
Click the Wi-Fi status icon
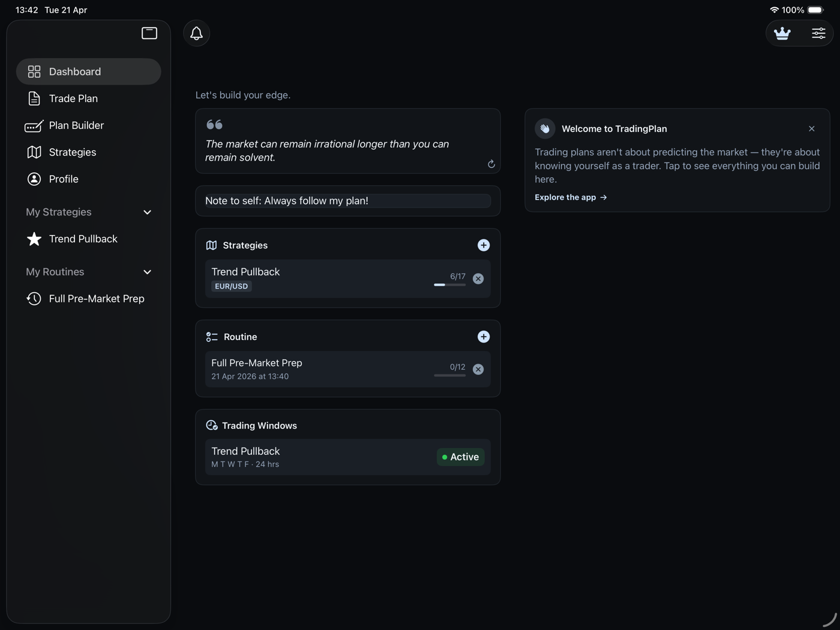774,10
